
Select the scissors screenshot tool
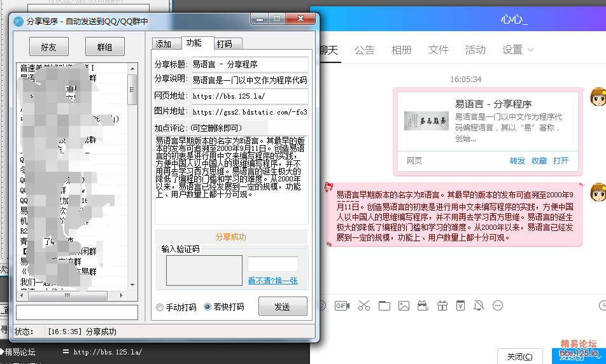point(363,305)
